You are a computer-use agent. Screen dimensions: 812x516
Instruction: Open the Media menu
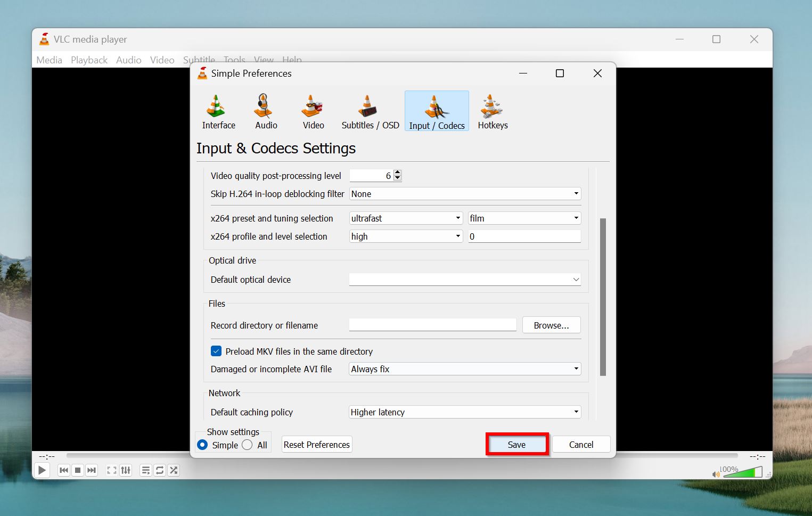tap(49, 60)
